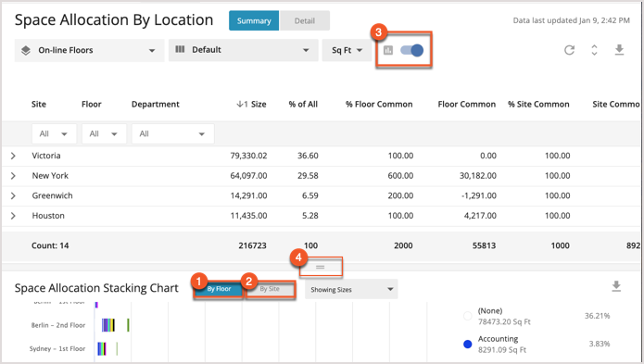Click the panel splitter handle
Image resolution: width=644 pixels, height=364 pixels.
[321, 267]
